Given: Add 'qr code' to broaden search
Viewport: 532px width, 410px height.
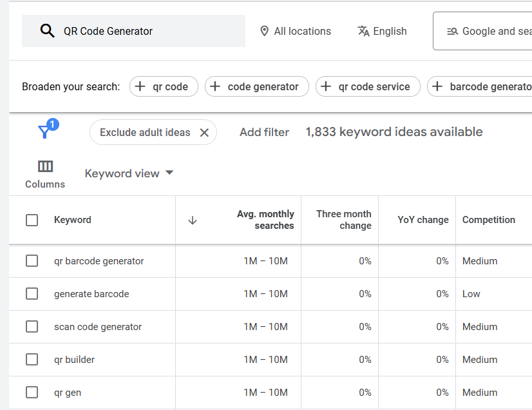Looking at the screenshot, I should coord(164,86).
